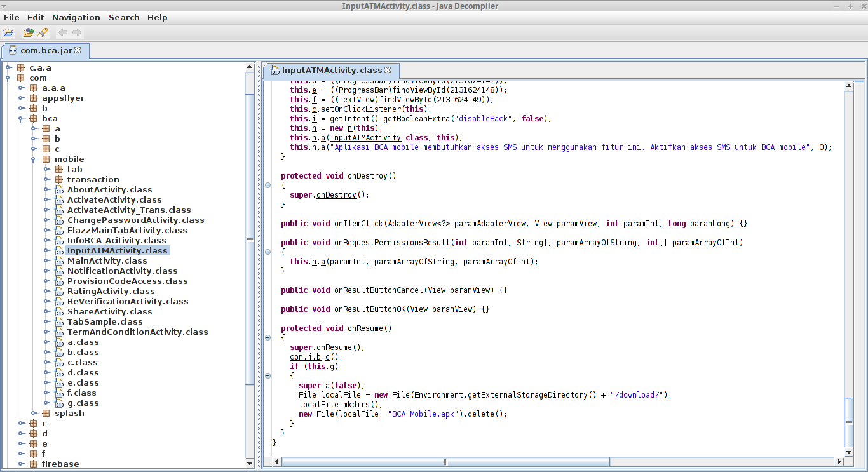Viewport: 868px width, 472px height.
Task: Open the Help menu
Action: pyautogui.click(x=158, y=17)
